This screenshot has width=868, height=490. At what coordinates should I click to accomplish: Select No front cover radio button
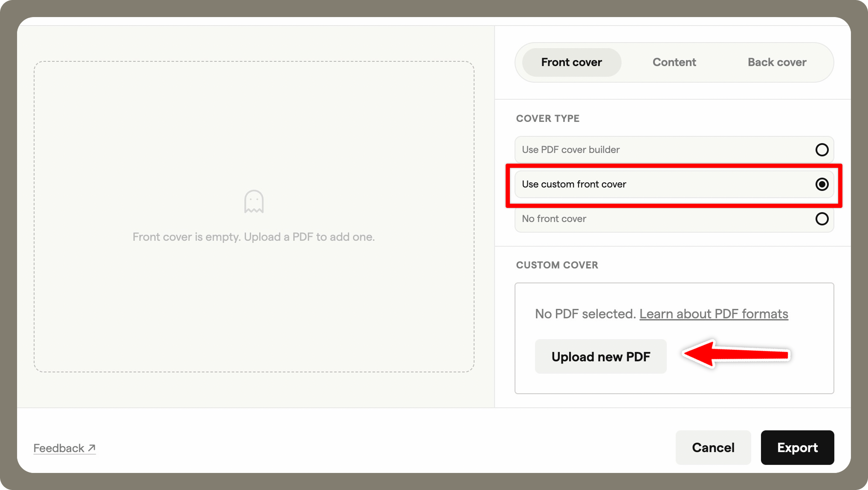tap(822, 219)
